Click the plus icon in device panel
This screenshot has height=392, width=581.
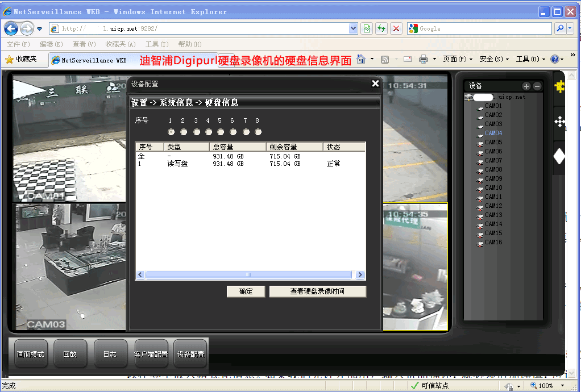pos(526,86)
